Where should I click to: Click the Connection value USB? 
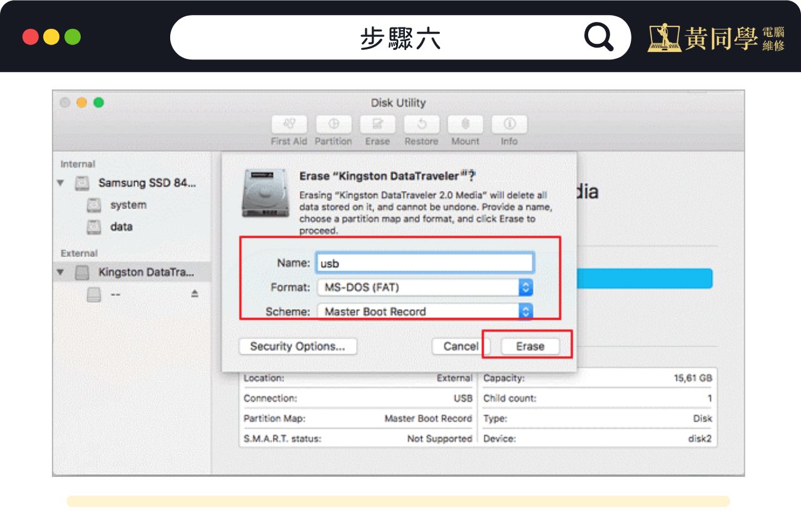click(x=463, y=398)
